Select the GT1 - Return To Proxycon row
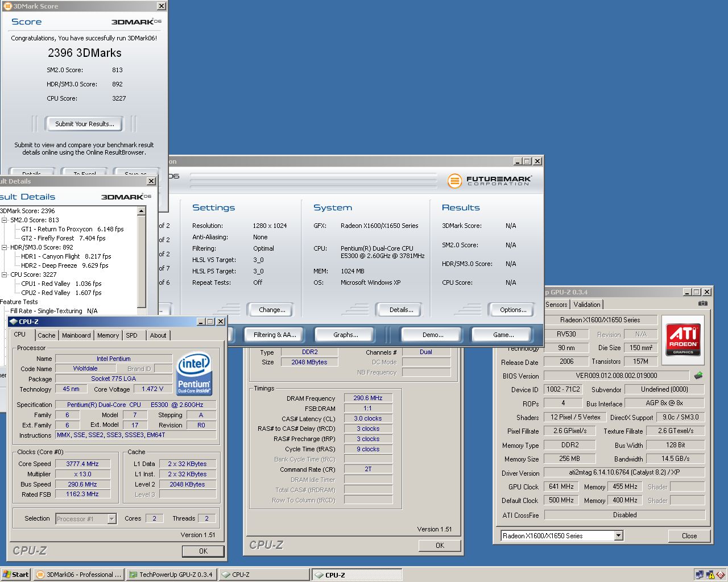The image size is (728, 582). pos(72,229)
